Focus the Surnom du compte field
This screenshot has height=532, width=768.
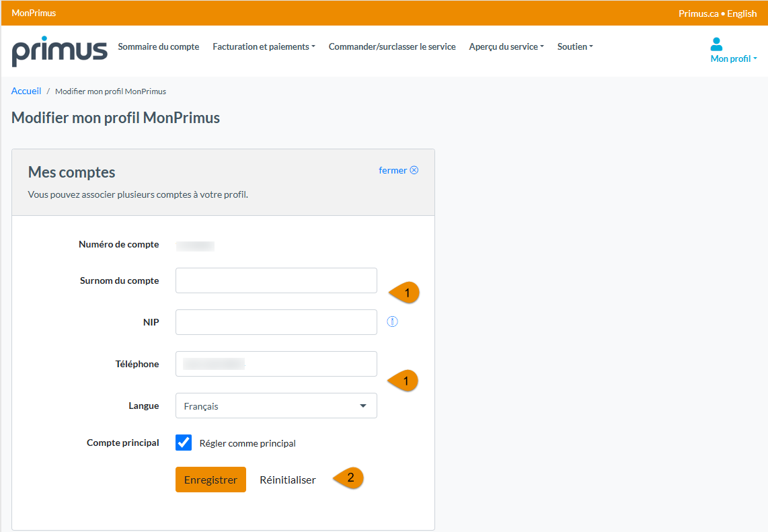click(276, 280)
